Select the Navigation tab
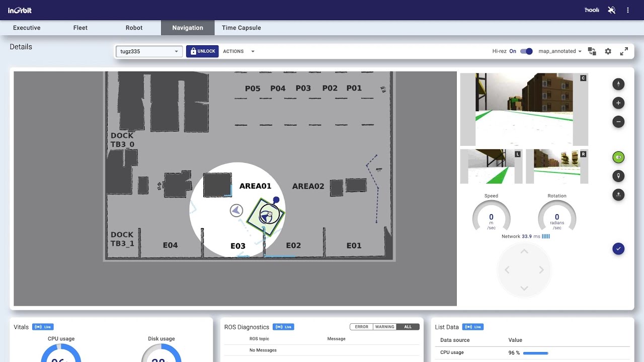The height and width of the screenshot is (362, 644). 188,28
